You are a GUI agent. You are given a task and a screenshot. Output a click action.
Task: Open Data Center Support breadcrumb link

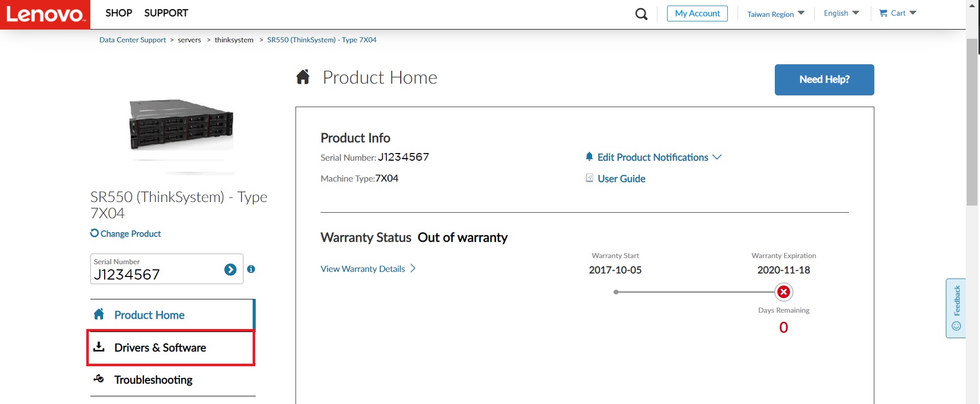pos(133,40)
